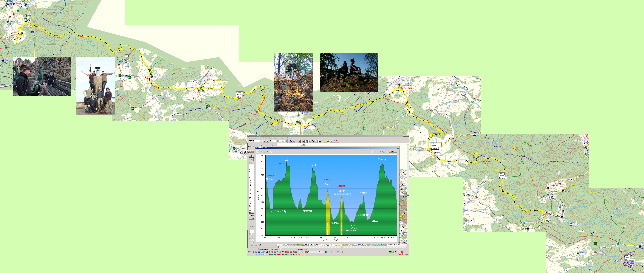This screenshot has width=644, height=273.
Task: Click the map scroll right arrow
Action: (x=406, y=247)
